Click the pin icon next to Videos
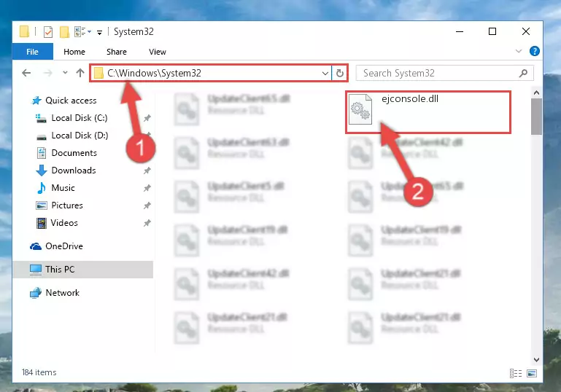This screenshot has width=561, height=392. point(147,223)
